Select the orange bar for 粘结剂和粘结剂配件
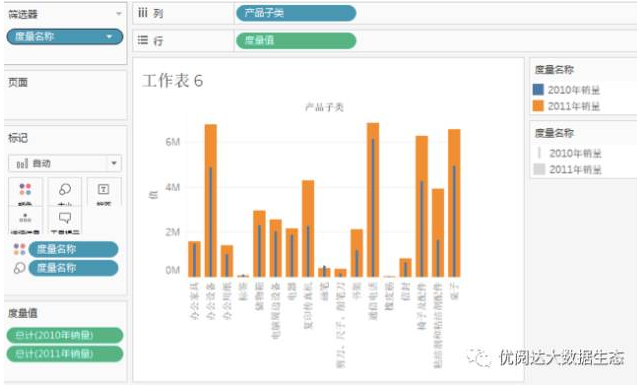 [438, 233]
